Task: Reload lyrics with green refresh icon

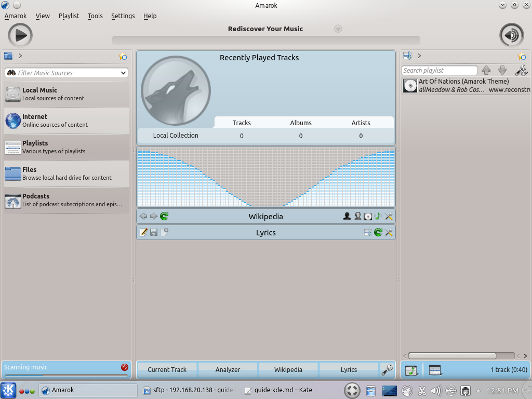Action: [378, 232]
